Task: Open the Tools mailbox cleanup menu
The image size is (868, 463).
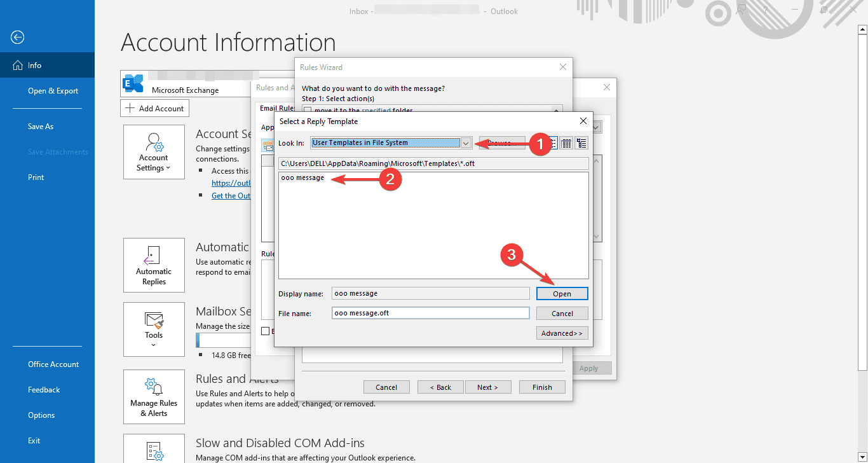Action: [154, 329]
